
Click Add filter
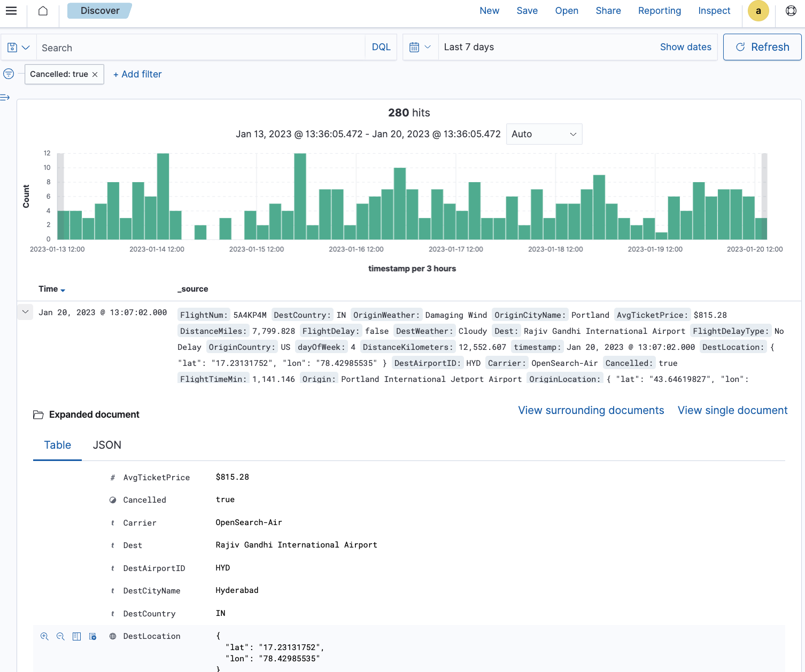click(137, 74)
